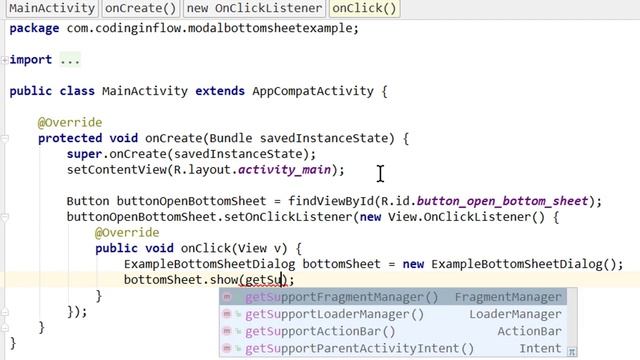Click the onCreate() breadcrumb
Screen dimensions: 640x360
click(x=140, y=8)
